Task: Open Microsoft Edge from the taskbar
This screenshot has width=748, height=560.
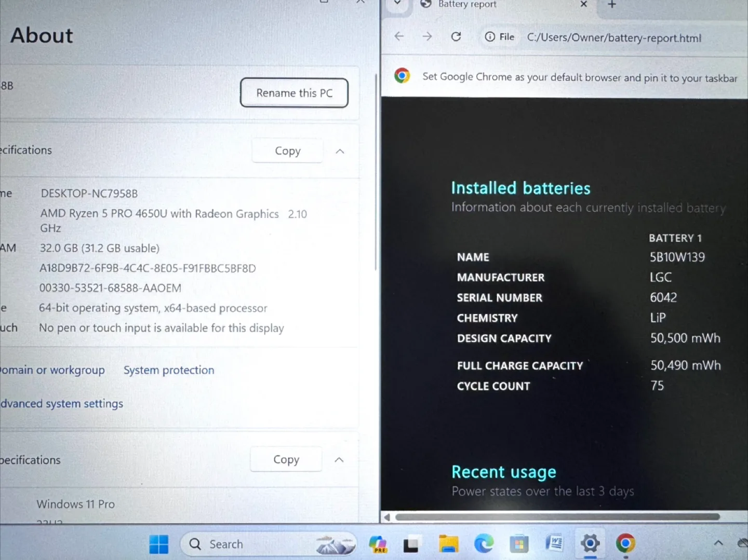Action: [x=484, y=544]
